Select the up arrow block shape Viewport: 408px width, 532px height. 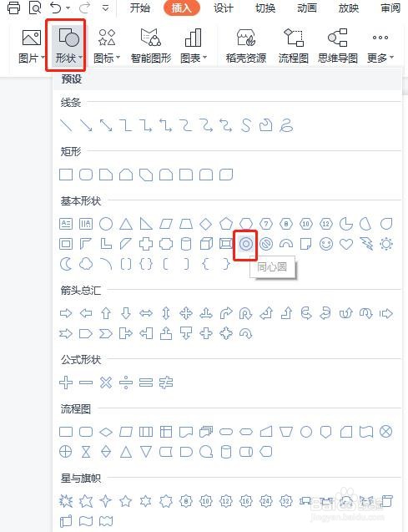point(106,313)
